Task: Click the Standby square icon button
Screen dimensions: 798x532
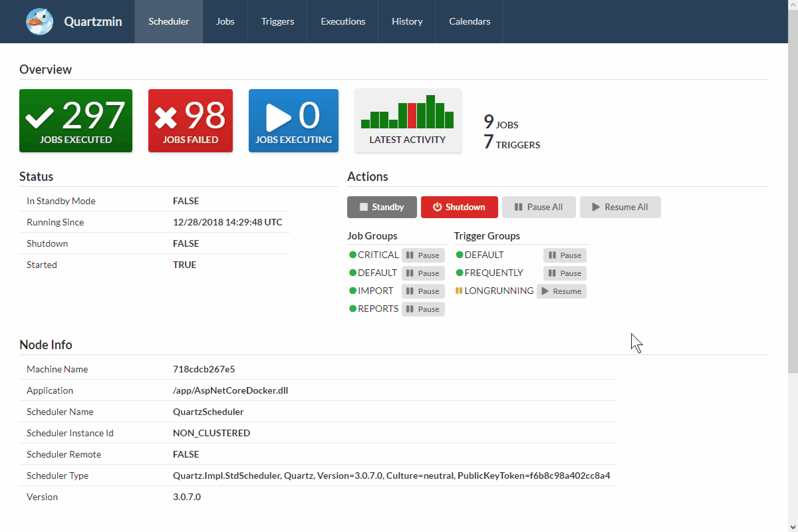Action: [364, 207]
